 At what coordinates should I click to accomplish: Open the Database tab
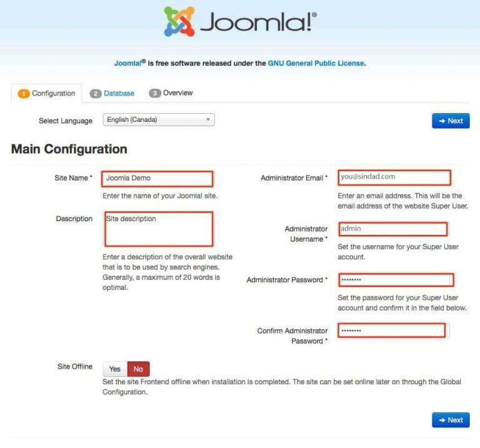click(112, 93)
